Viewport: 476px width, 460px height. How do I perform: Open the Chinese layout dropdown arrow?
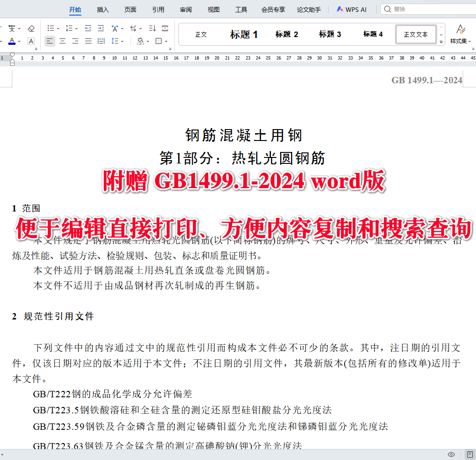(x=122, y=28)
